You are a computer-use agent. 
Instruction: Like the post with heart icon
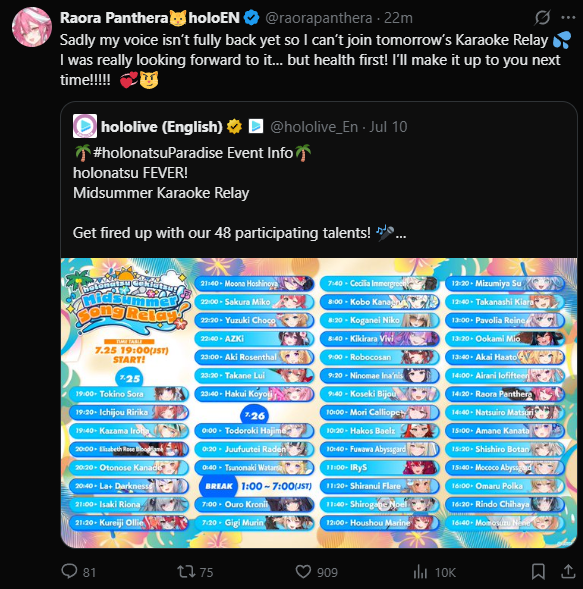point(303,572)
